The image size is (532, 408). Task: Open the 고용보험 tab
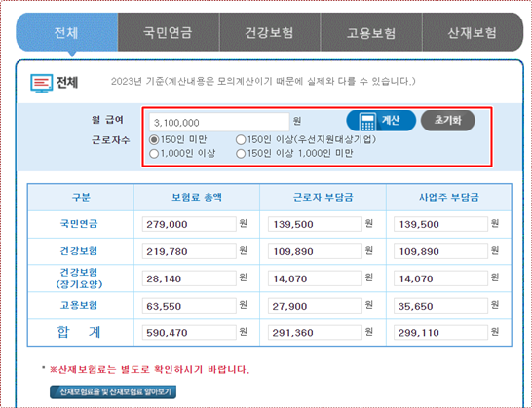coord(371,32)
